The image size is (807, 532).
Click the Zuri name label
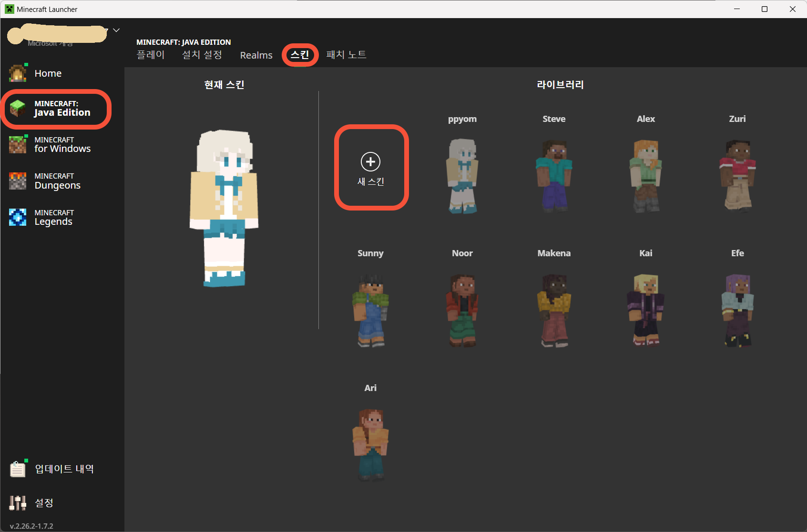737,119
